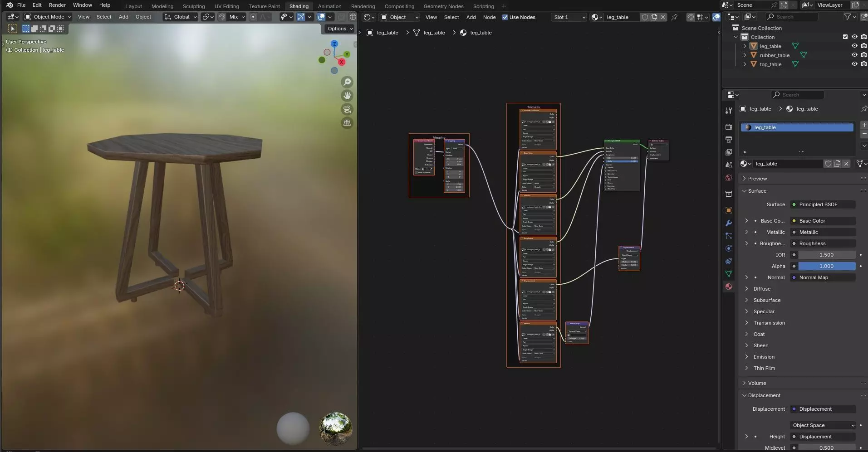Click the zoom magnifier viewport gizmo

(347, 82)
